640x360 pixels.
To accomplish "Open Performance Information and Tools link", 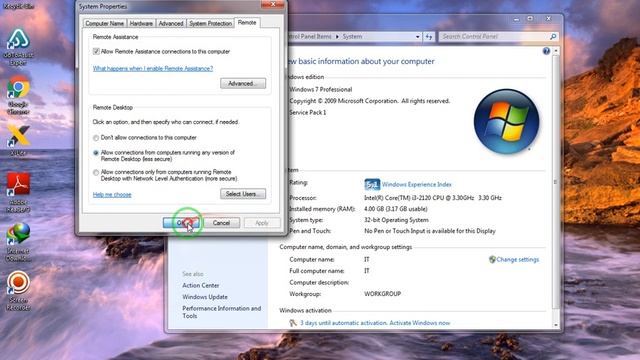I will (x=221, y=312).
